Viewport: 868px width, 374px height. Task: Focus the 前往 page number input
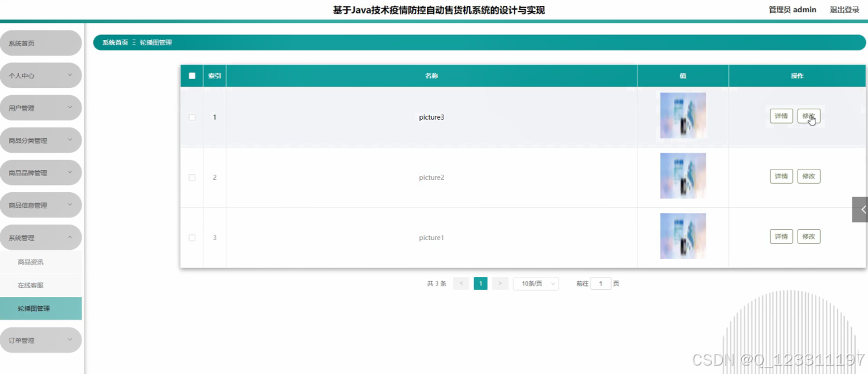(x=601, y=283)
